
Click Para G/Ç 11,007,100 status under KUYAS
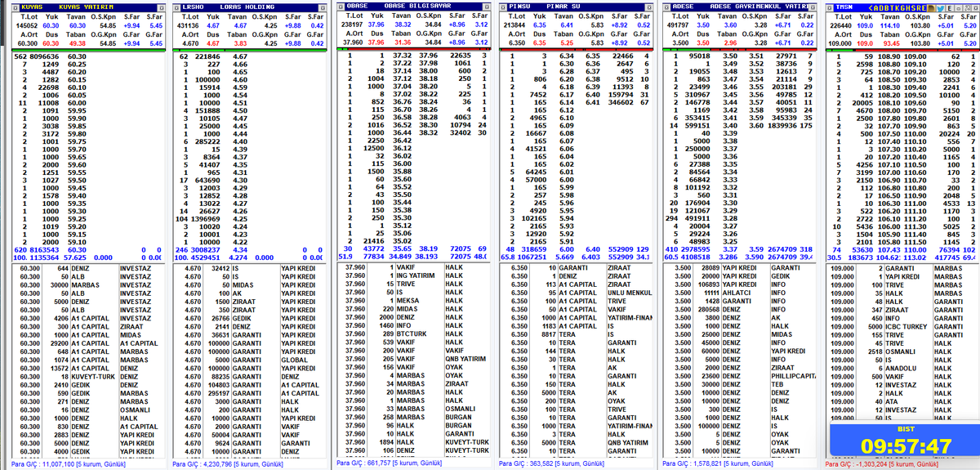[x=67, y=465]
